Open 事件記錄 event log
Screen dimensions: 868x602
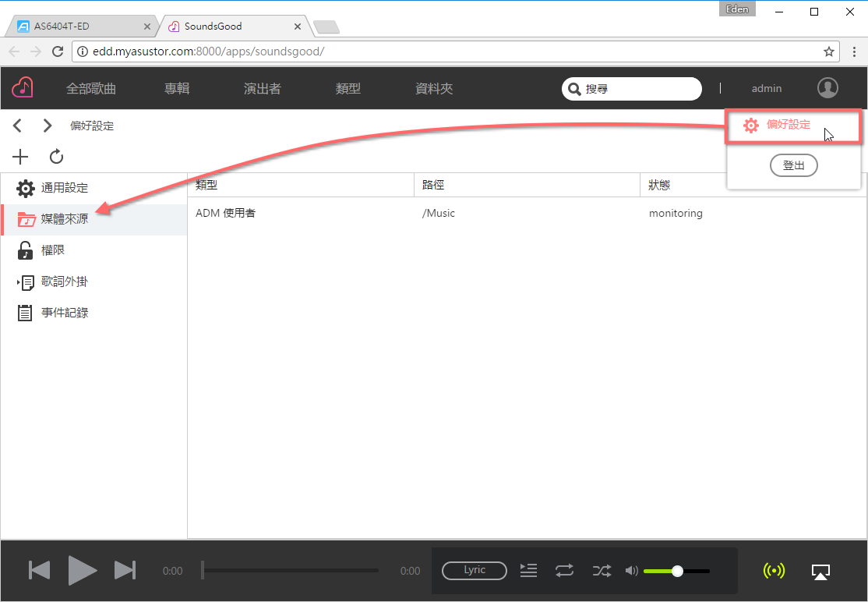(x=94, y=313)
